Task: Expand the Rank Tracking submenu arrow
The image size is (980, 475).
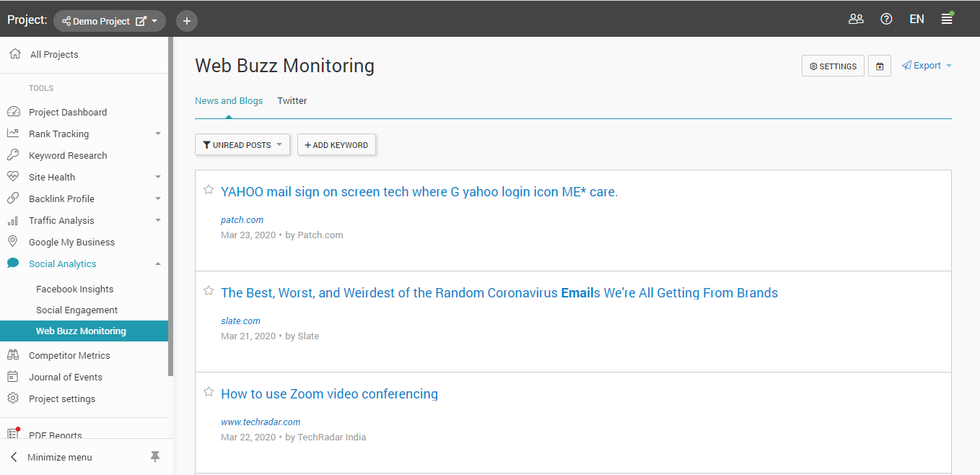Action: click(158, 134)
